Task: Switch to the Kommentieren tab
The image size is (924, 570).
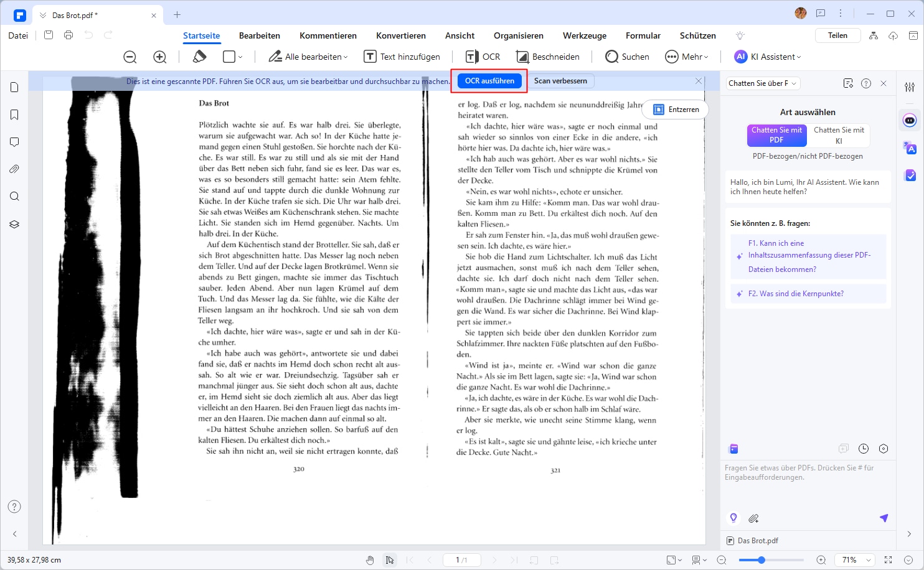Action: tap(328, 35)
